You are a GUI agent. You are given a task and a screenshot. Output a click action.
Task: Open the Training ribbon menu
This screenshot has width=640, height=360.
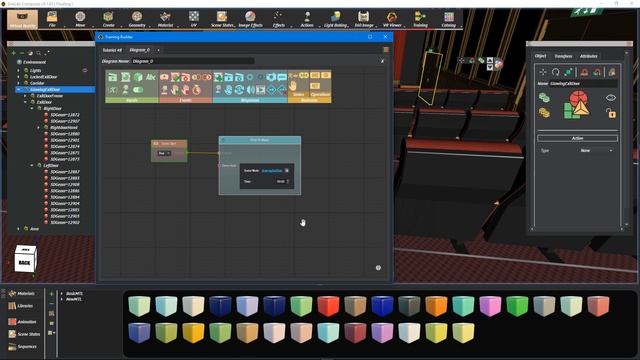[420, 19]
